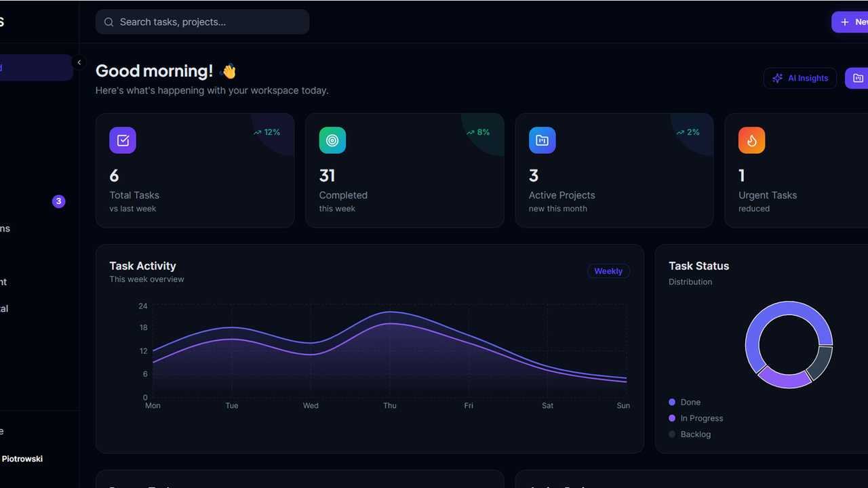Viewport: 868px width, 488px height.
Task: Select the In Progress legend entry
Action: click(696, 418)
